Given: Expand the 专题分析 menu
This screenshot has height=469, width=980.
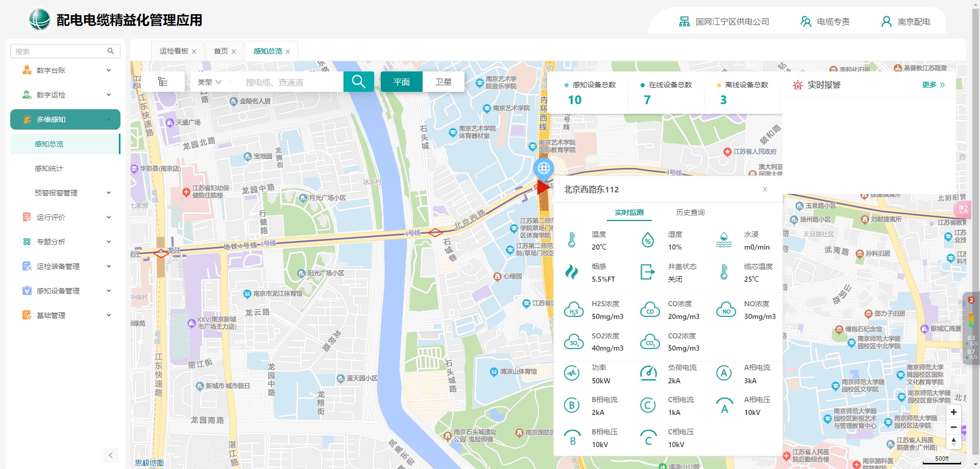Looking at the screenshot, I should [65, 242].
